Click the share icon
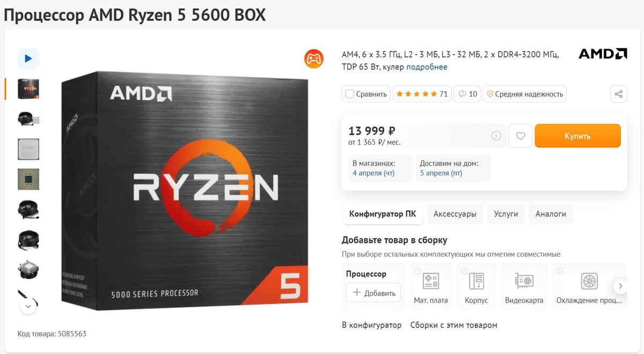This screenshot has width=644, height=354. click(618, 94)
